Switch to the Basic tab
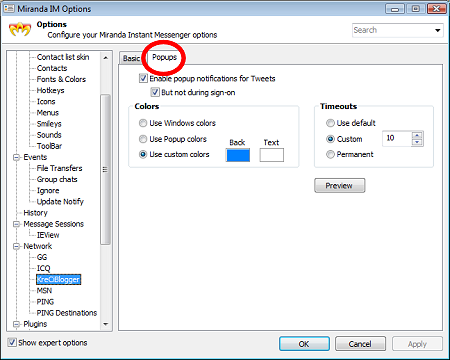This screenshot has width=450, height=360. 131,58
